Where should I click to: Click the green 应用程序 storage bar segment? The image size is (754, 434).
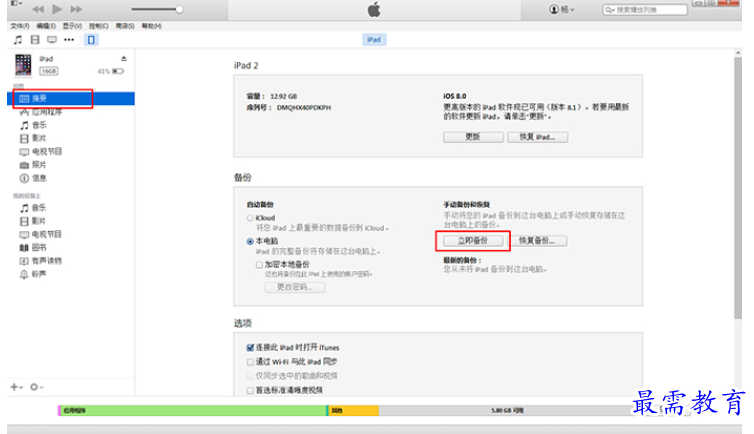tap(193, 410)
